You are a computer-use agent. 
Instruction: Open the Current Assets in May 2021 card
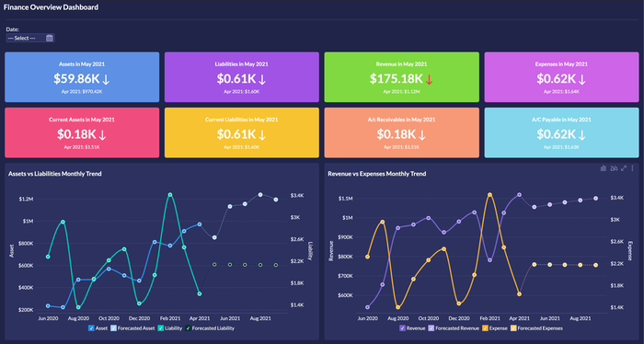tap(82, 132)
